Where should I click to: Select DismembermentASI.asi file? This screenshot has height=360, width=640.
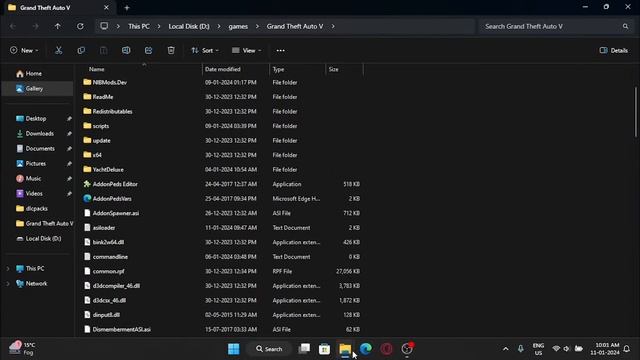(122, 329)
